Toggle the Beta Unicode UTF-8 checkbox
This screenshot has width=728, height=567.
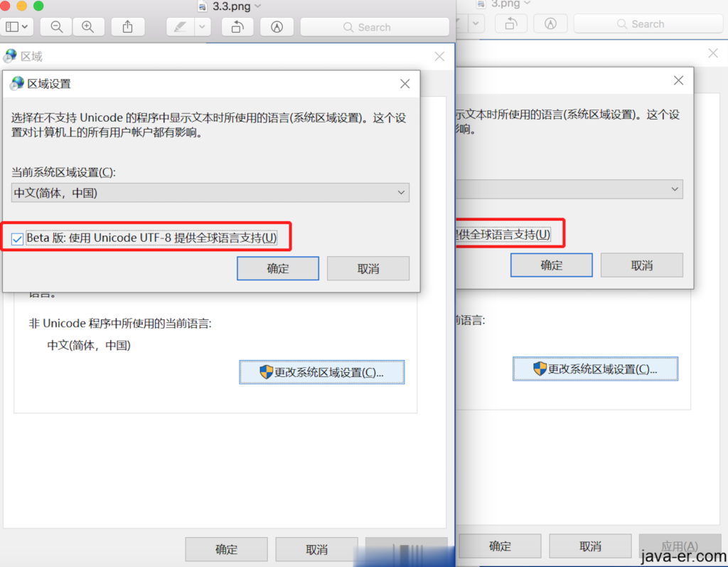[x=17, y=239]
